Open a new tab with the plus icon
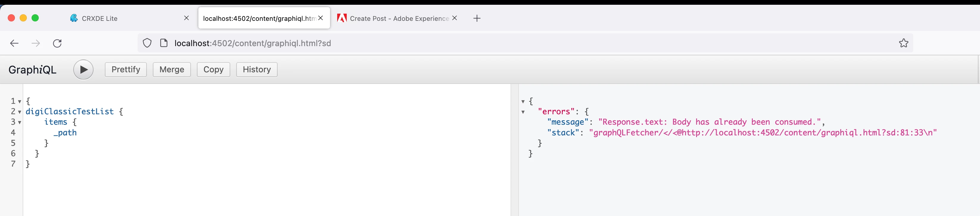The width and height of the screenshot is (980, 216). click(x=477, y=18)
